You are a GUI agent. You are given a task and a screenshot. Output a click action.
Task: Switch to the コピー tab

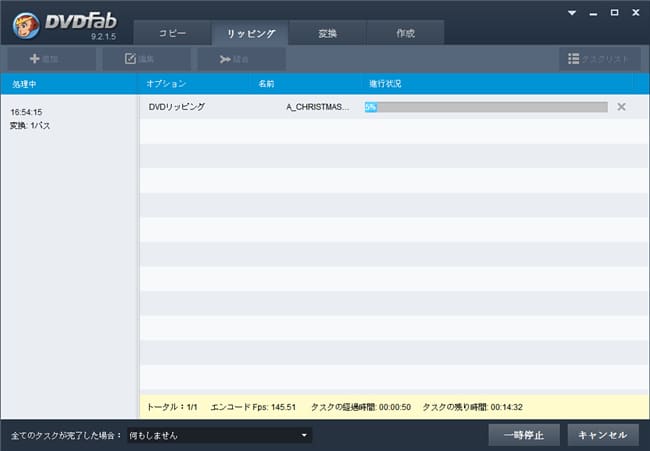[x=172, y=32]
